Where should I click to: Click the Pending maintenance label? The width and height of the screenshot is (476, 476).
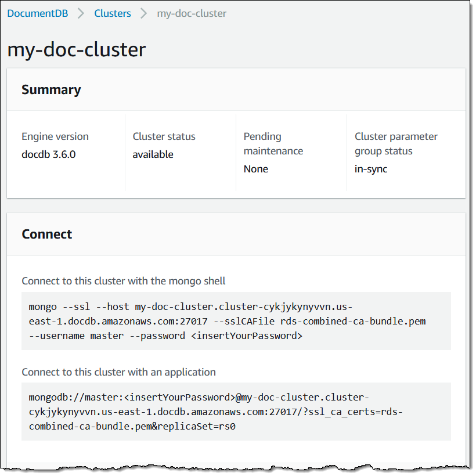(x=273, y=144)
